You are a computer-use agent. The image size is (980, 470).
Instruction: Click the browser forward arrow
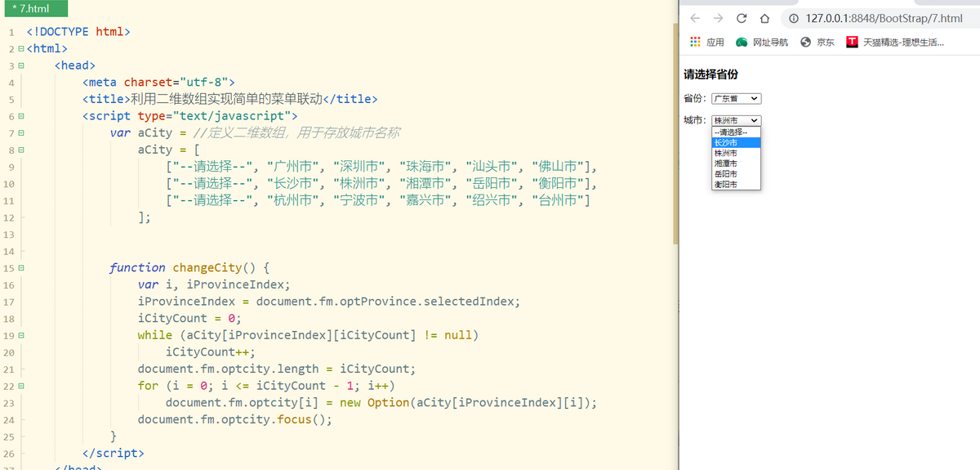[718, 18]
